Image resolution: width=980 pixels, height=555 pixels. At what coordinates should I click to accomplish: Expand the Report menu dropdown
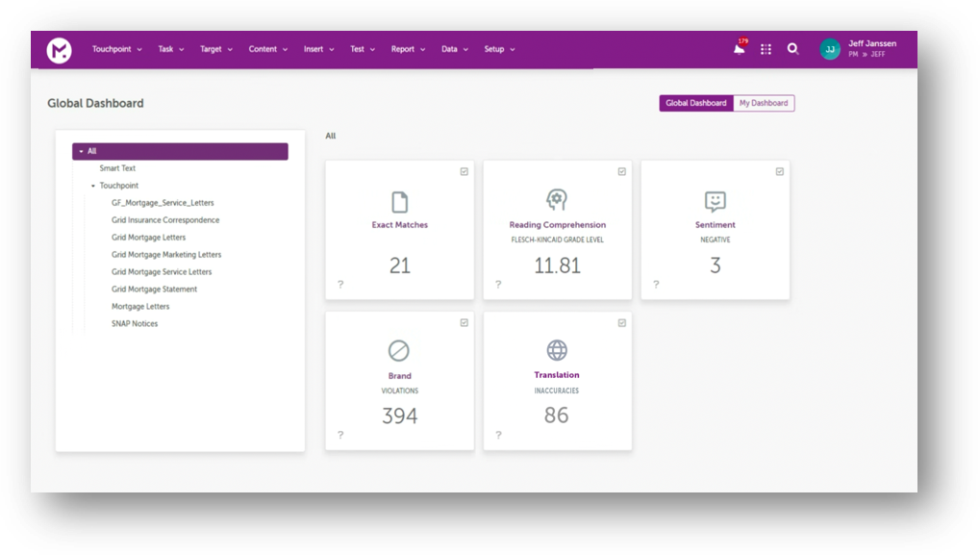[x=408, y=49]
